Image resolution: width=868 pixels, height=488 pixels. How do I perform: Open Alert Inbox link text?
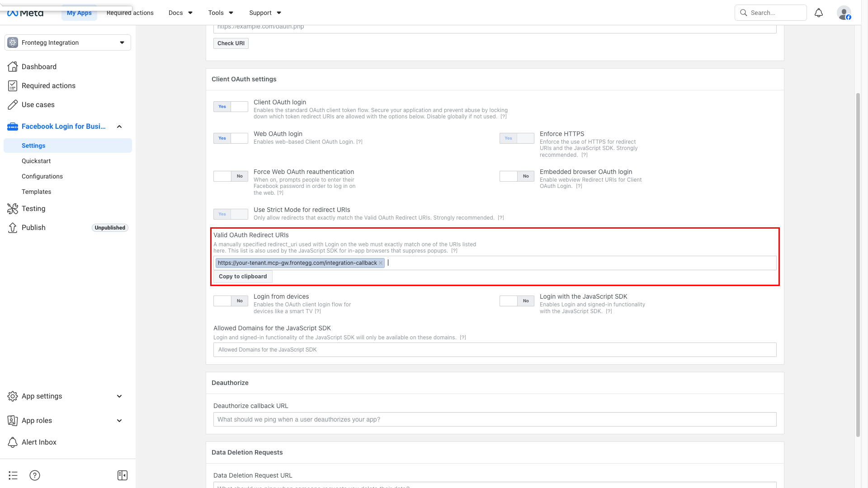(39, 442)
